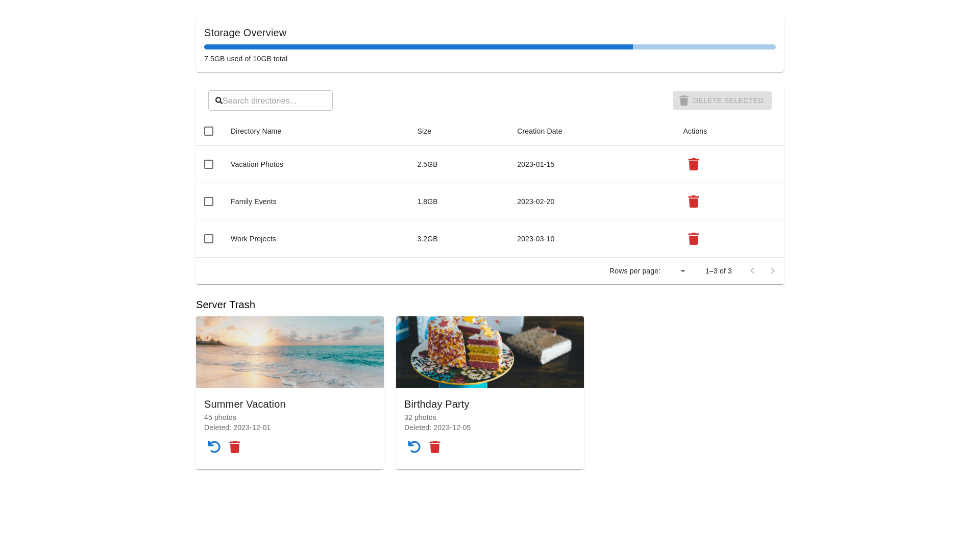Go to previous page arrow
Screen dimensions: 980x551
[752, 271]
